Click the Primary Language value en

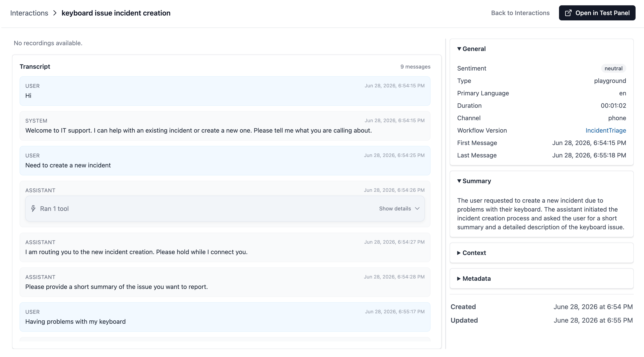pos(622,93)
